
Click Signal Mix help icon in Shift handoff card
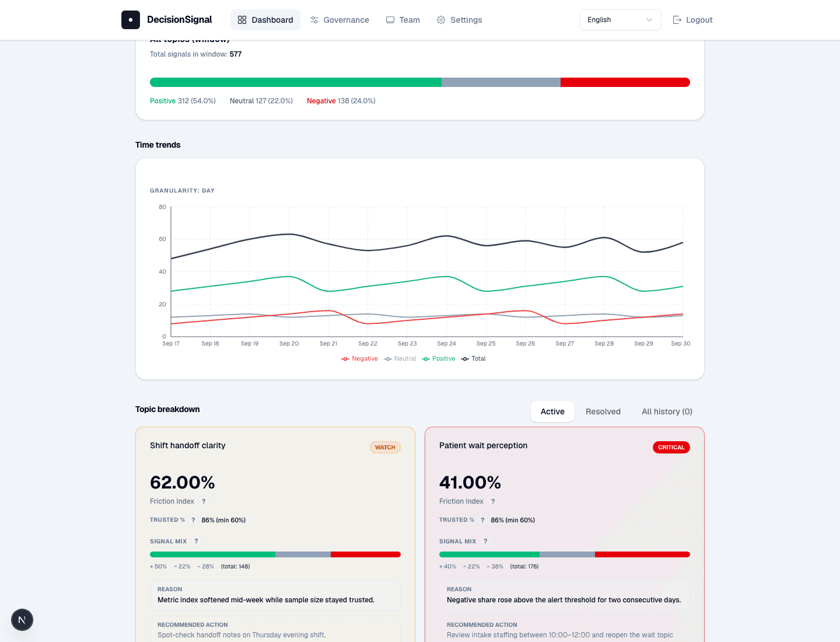point(196,541)
